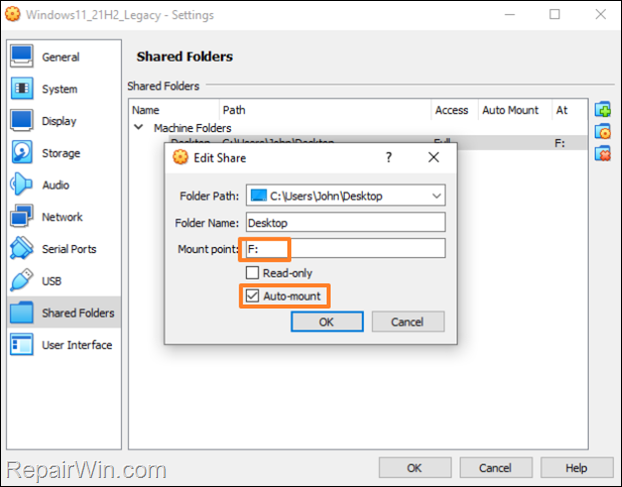Click the Network computers icon
The width and height of the screenshot is (622, 487).
click(21, 216)
